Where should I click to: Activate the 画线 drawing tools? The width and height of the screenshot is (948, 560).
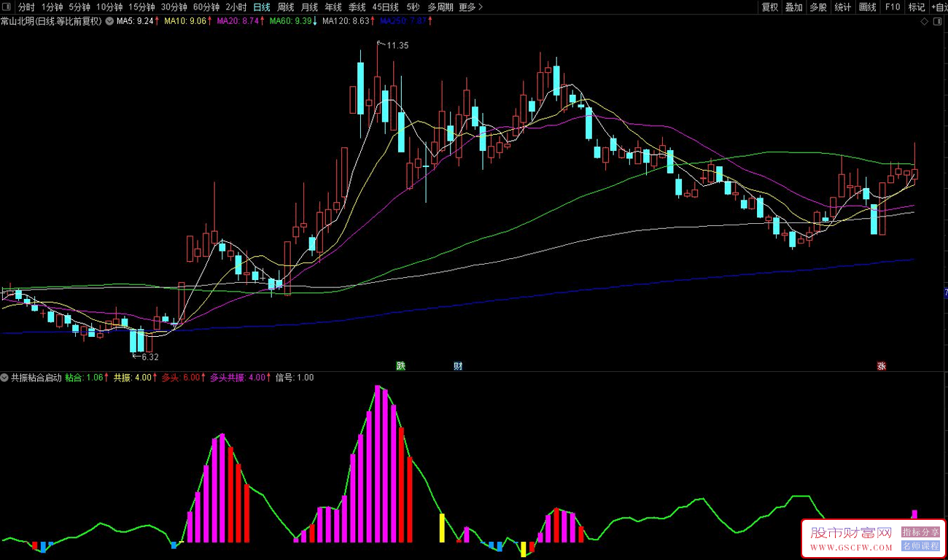click(868, 7)
